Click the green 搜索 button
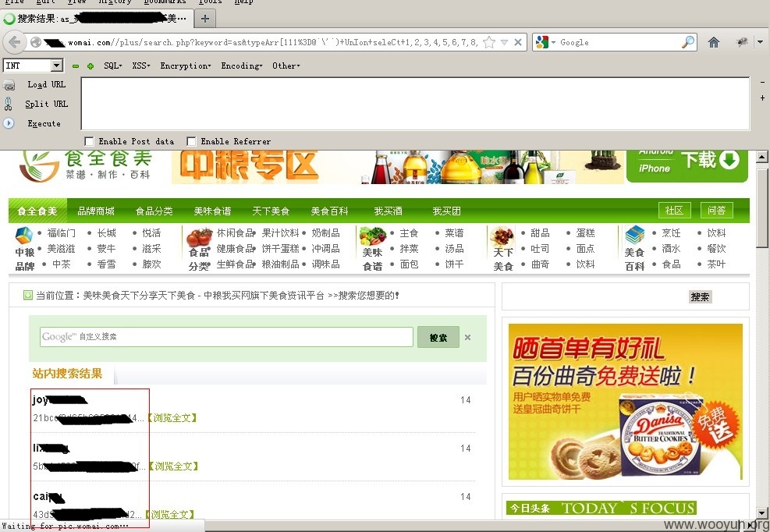The image size is (770, 532). coord(438,338)
